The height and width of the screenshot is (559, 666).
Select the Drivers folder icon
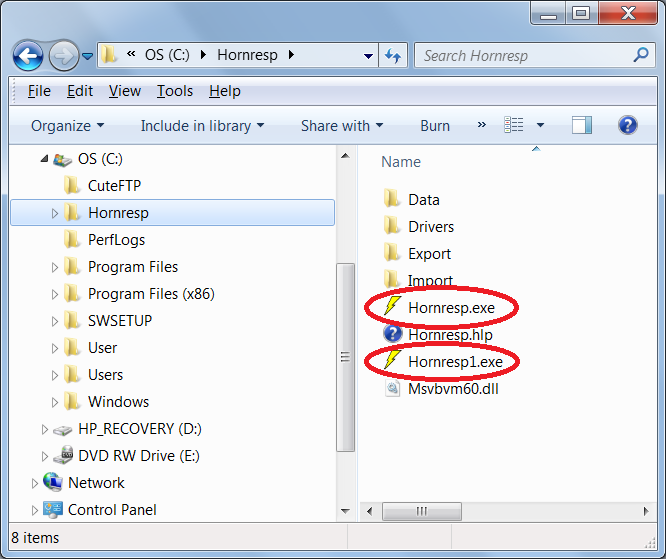tap(391, 226)
